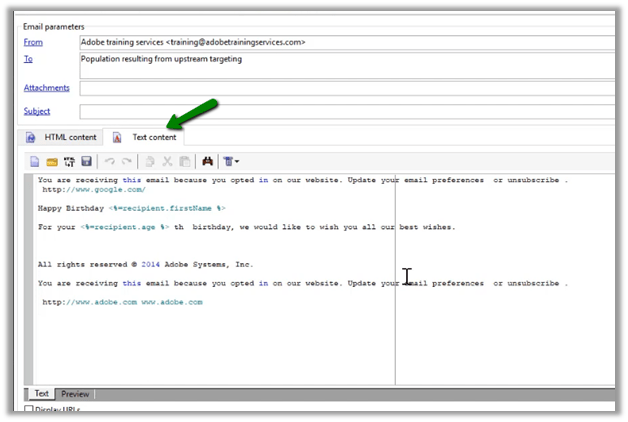This screenshot has width=628, height=422.
Task: Click the binoculars Find icon
Action: pos(209,162)
